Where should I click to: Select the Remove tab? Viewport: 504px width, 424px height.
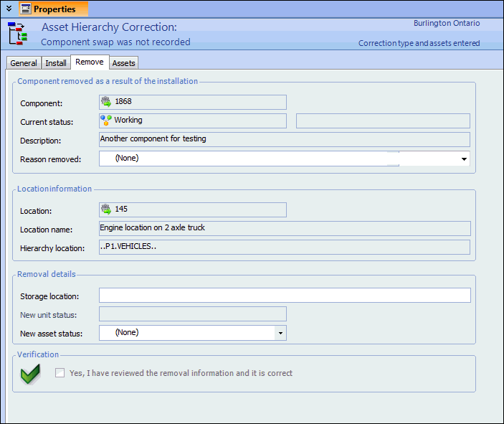tap(90, 62)
